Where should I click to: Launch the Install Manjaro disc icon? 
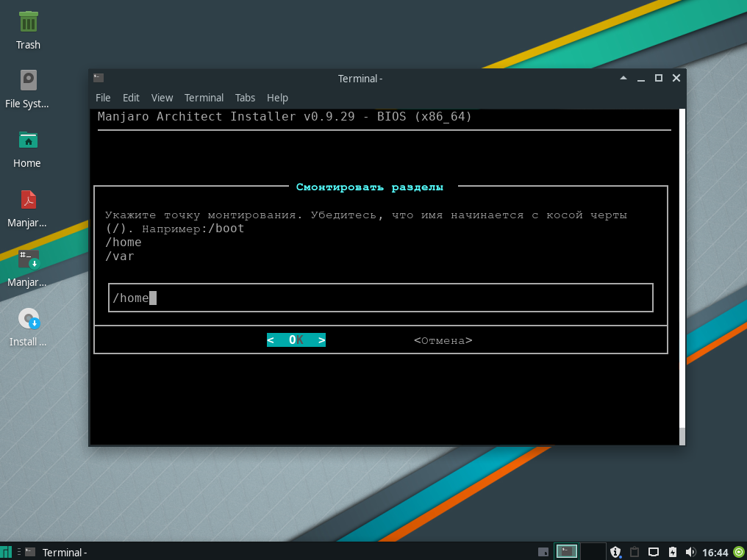[28, 319]
